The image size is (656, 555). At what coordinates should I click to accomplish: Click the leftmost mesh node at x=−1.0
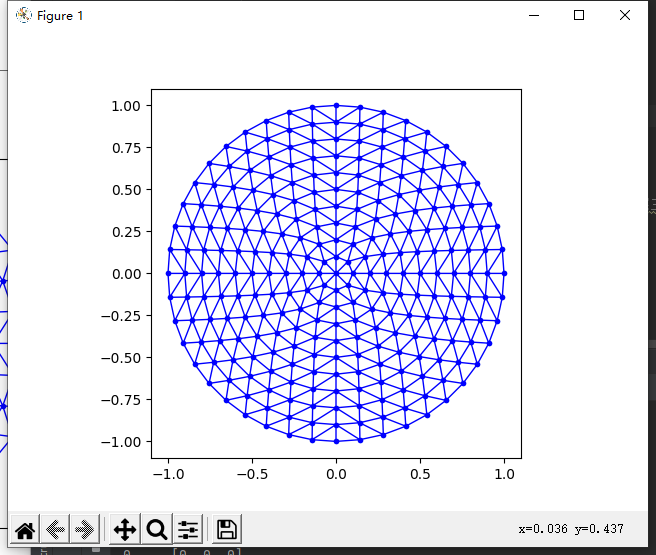coord(168,274)
